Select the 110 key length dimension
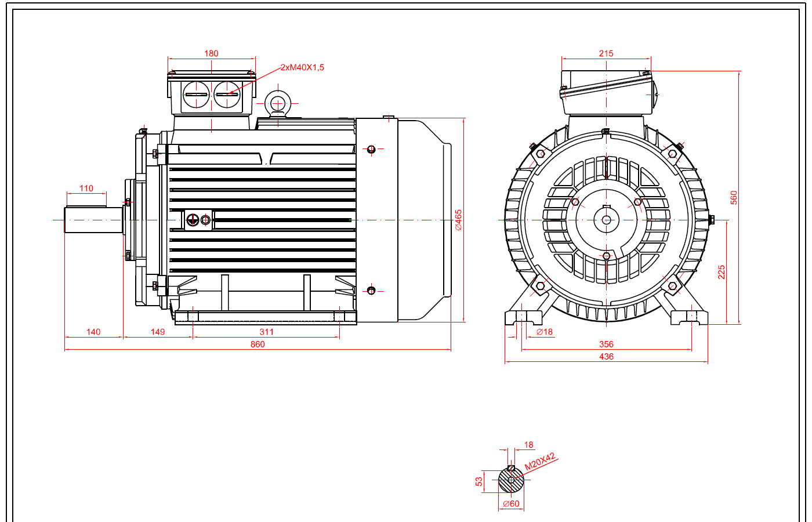 coord(86,188)
